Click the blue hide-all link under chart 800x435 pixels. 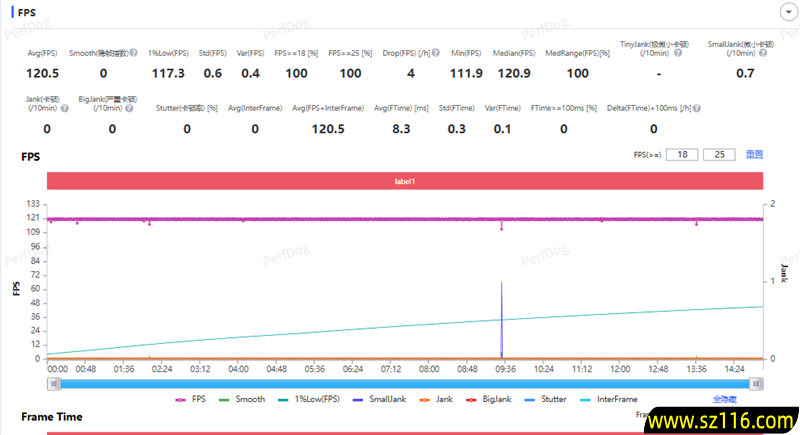point(711,399)
